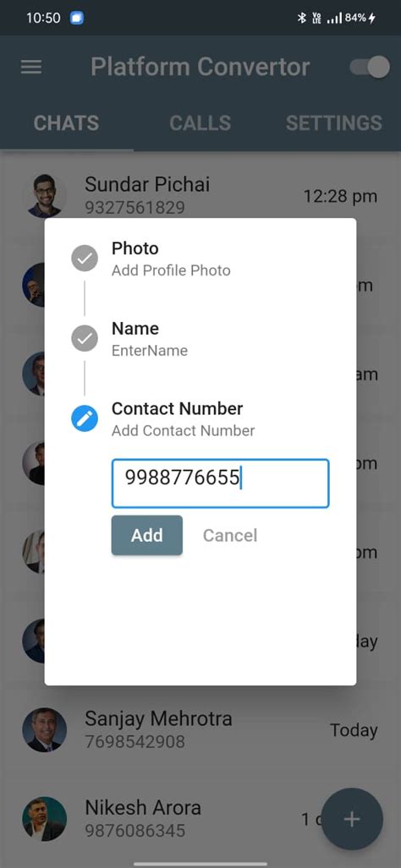Switch to the CHATS tab

pyautogui.click(x=67, y=123)
